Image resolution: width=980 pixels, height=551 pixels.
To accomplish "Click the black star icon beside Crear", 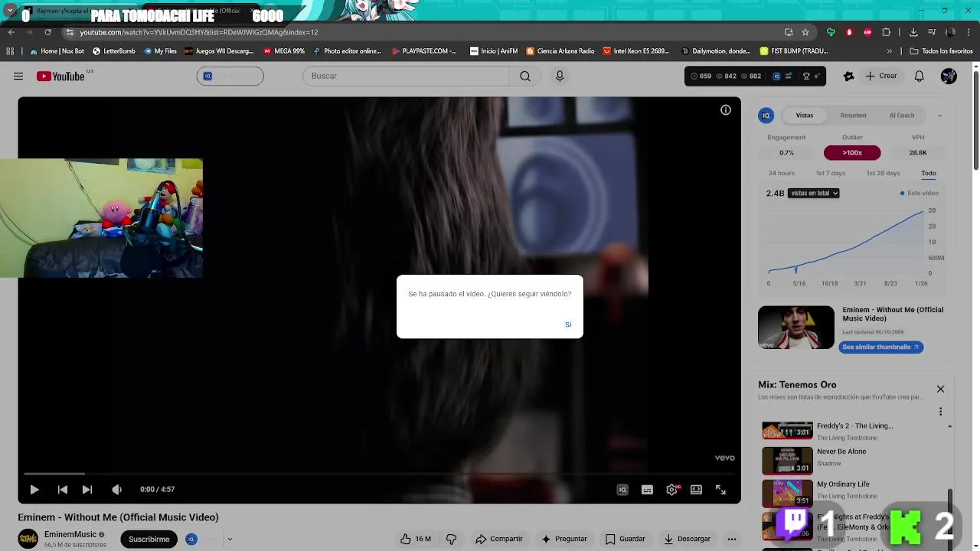I will click(848, 76).
